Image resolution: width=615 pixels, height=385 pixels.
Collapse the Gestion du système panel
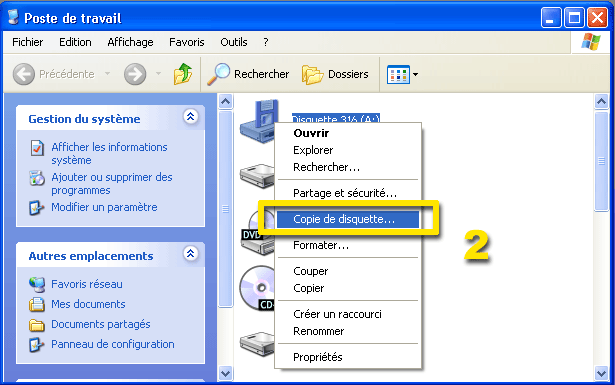coord(191,116)
